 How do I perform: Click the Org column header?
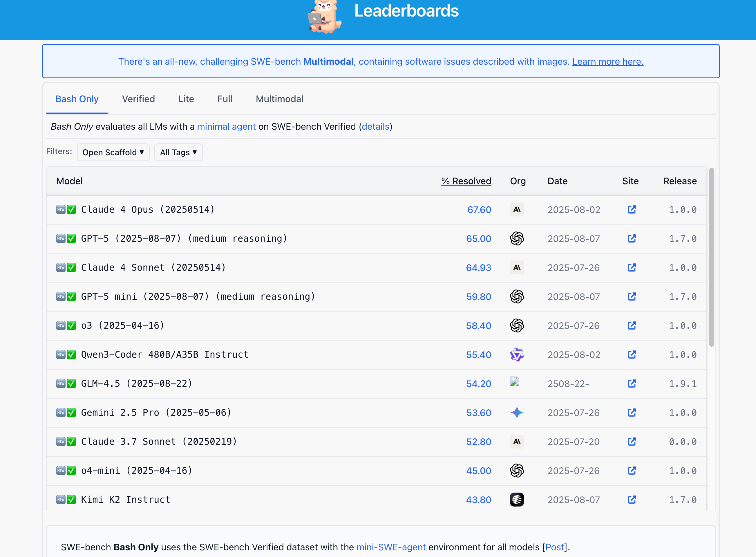[x=518, y=181]
